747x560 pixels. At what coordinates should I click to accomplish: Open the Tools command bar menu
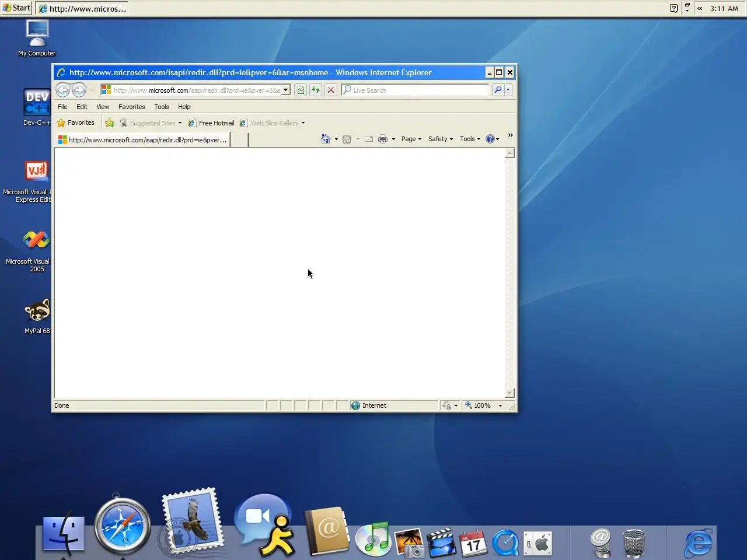click(470, 139)
